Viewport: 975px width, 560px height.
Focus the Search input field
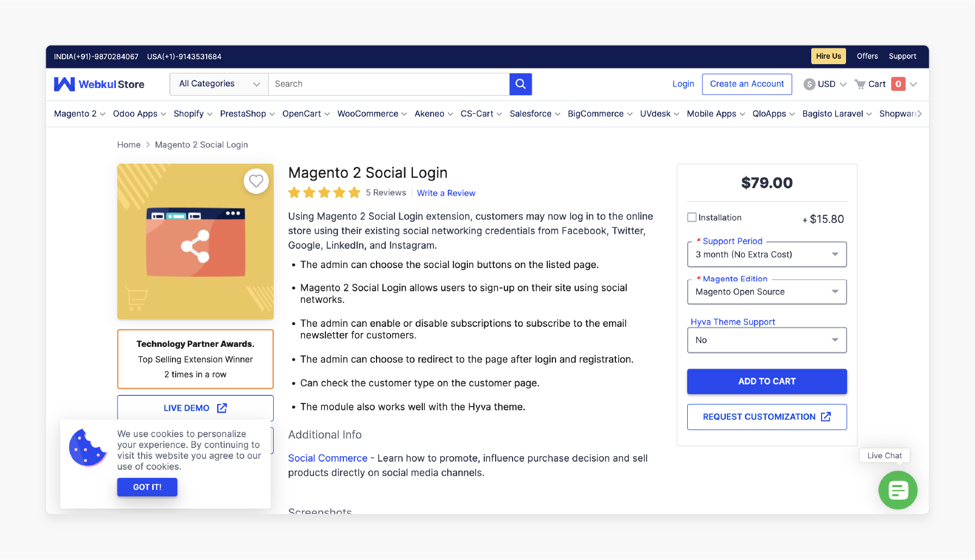389,84
